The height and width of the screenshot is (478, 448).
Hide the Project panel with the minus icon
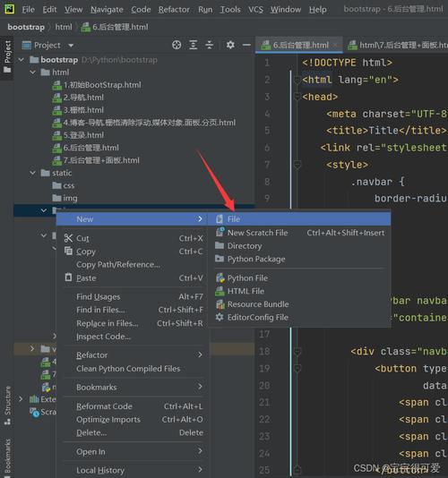tap(246, 45)
